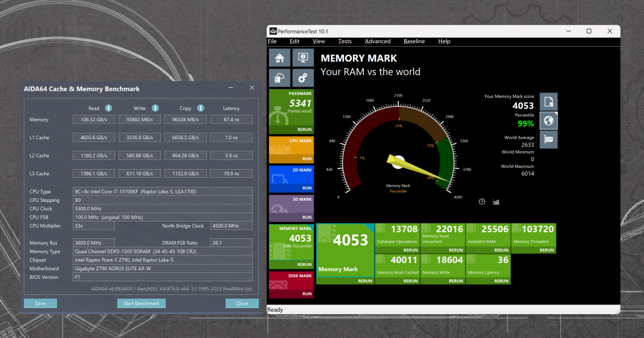Click the Memory Write field 93882 MB/s
The image size is (644, 338).
point(140,119)
